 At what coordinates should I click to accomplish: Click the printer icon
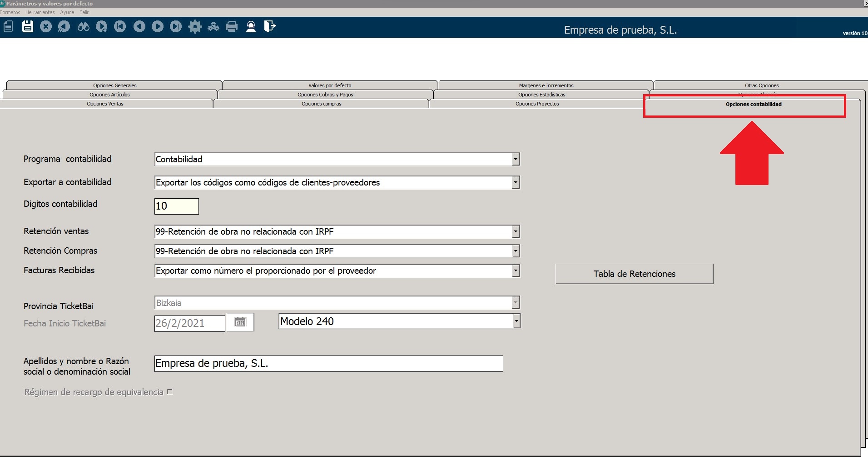point(232,26)
